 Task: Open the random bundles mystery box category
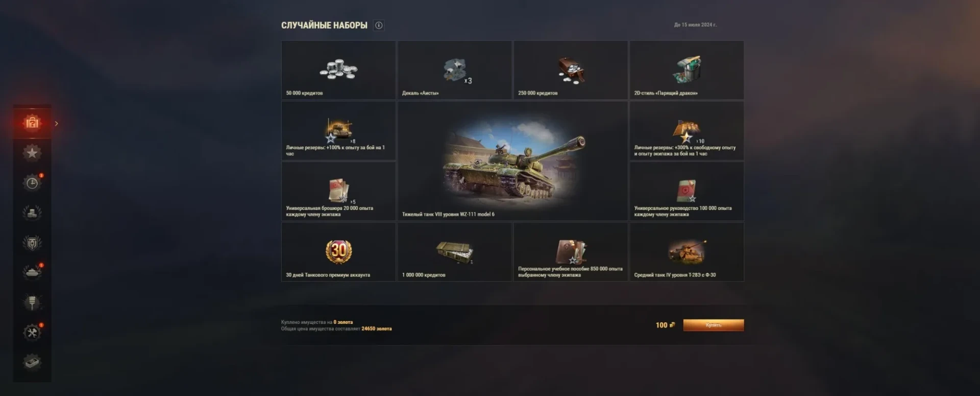[x=32, y=123]
